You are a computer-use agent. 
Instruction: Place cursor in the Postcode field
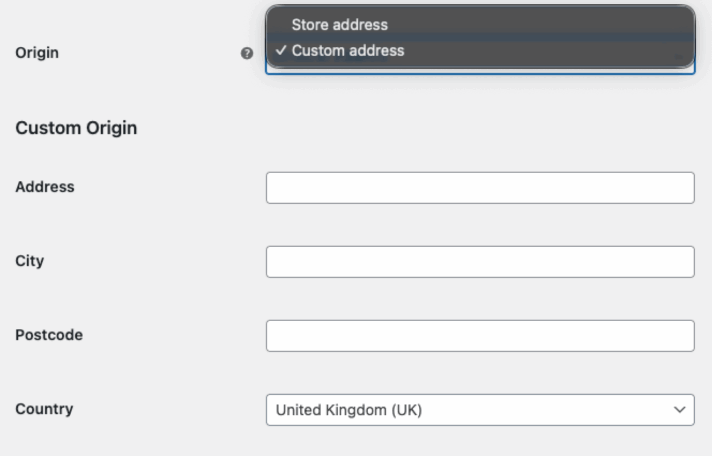click(x=480, y=335)
